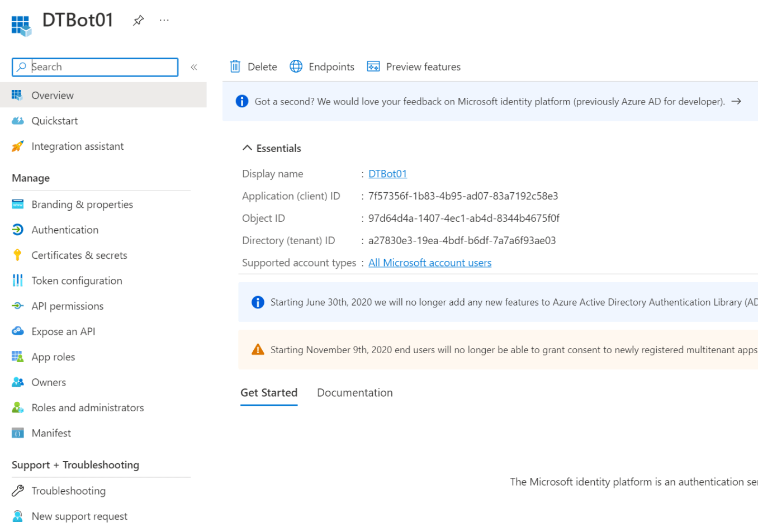Open Endpoints globe icon
Screen dimensions: 758x532
pyautogui.click(x=296, y=66)
